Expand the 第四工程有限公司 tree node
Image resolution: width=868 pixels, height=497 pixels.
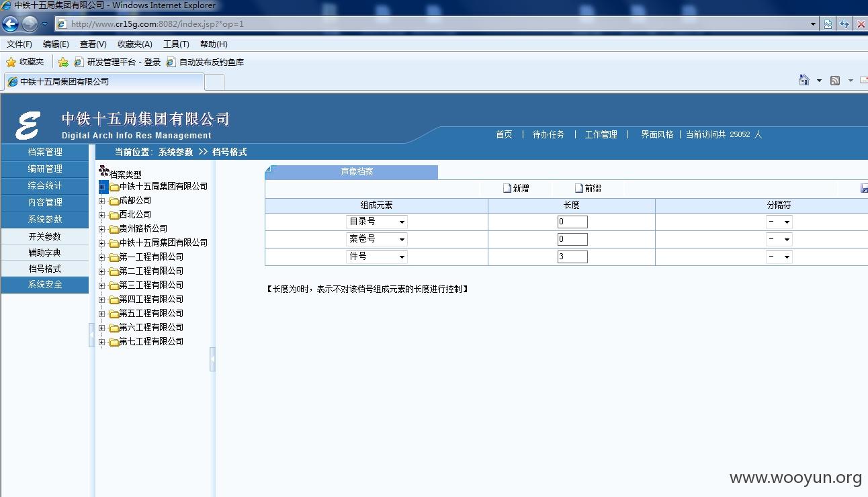coord(102,300)
